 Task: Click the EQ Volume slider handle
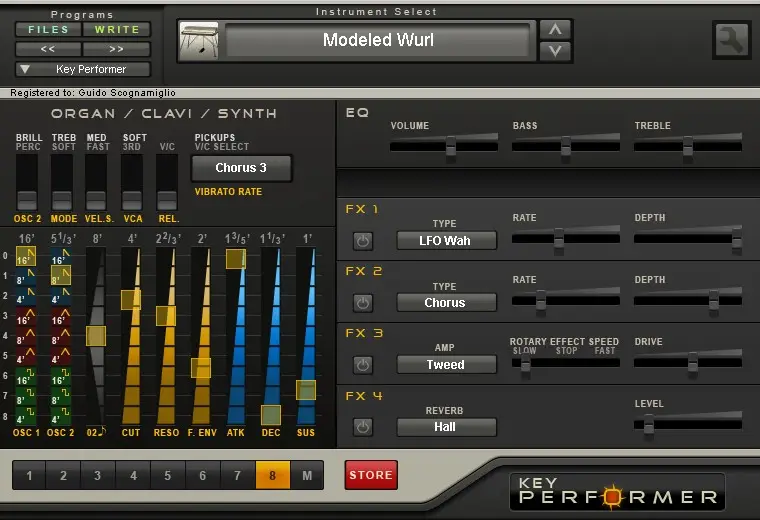451,146
